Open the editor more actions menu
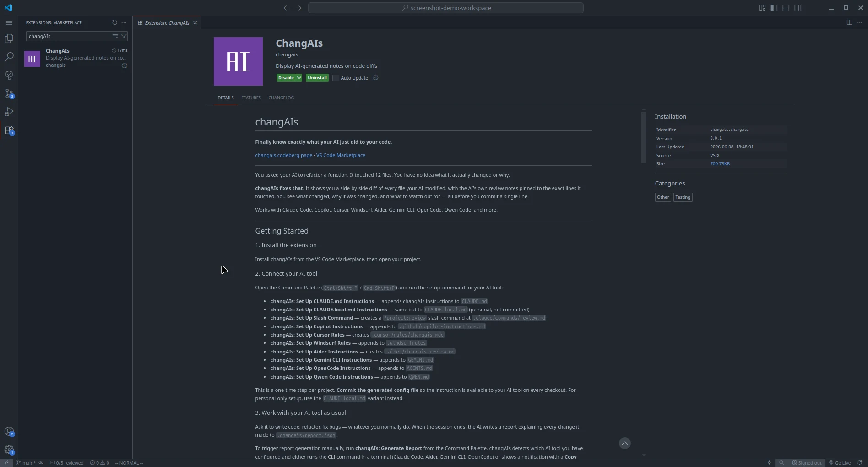The height and width of the screenshot is (467, 868). pyautogui.click(x=859, y=22)
